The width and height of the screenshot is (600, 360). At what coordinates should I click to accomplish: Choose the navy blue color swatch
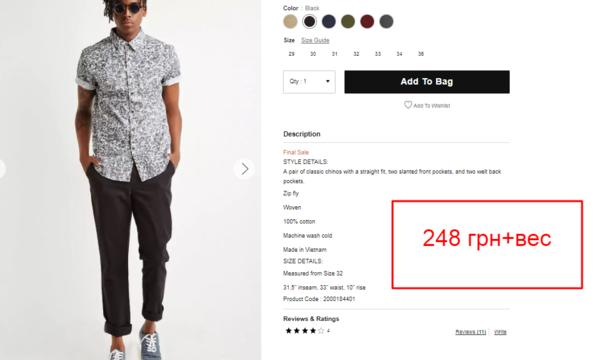pos(329,21)
